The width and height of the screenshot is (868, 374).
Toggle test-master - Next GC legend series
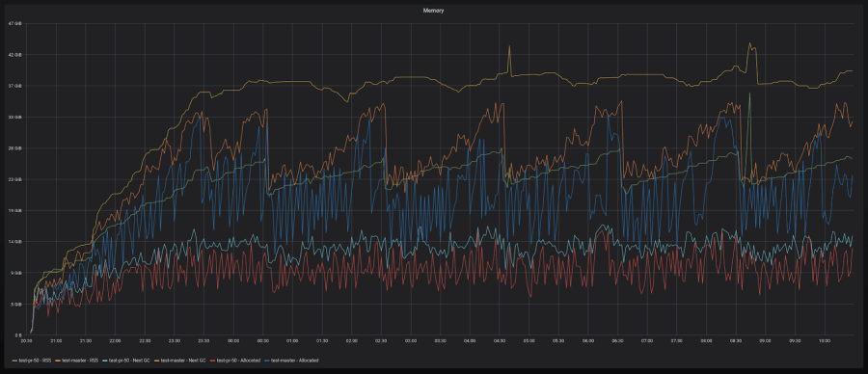[x=183, y=361]
